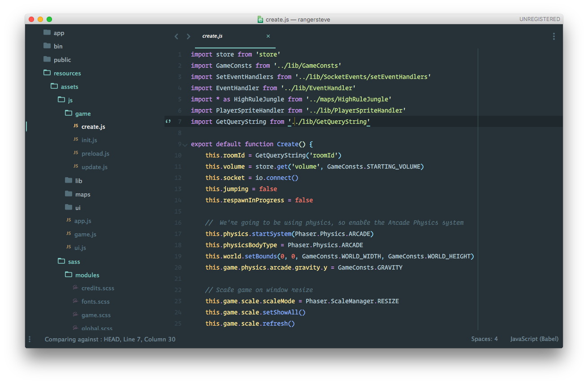This screenshot has height=384, width=588.
Task: Click the git diff marker on line 7
Action: pos(168,121)
